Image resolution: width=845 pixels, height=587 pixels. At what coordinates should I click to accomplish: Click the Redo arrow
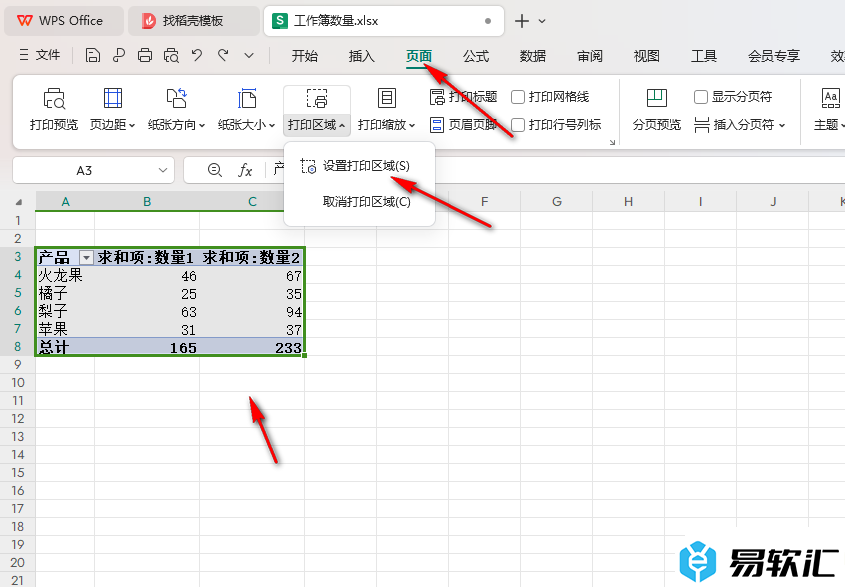click(223, 55)
